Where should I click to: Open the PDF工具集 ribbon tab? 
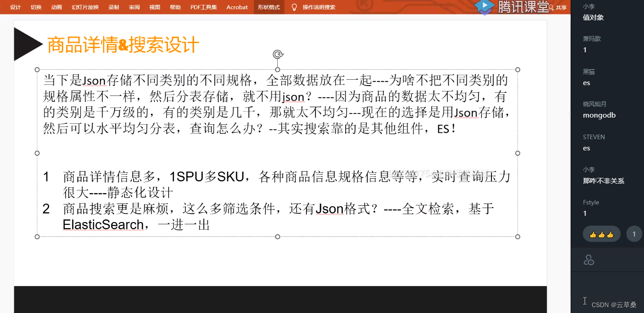[203, 7]
